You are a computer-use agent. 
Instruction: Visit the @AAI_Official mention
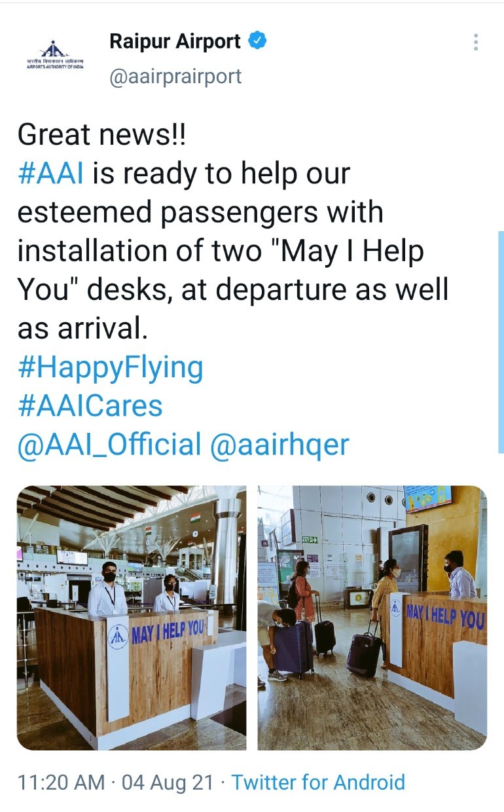pos(109,445)
